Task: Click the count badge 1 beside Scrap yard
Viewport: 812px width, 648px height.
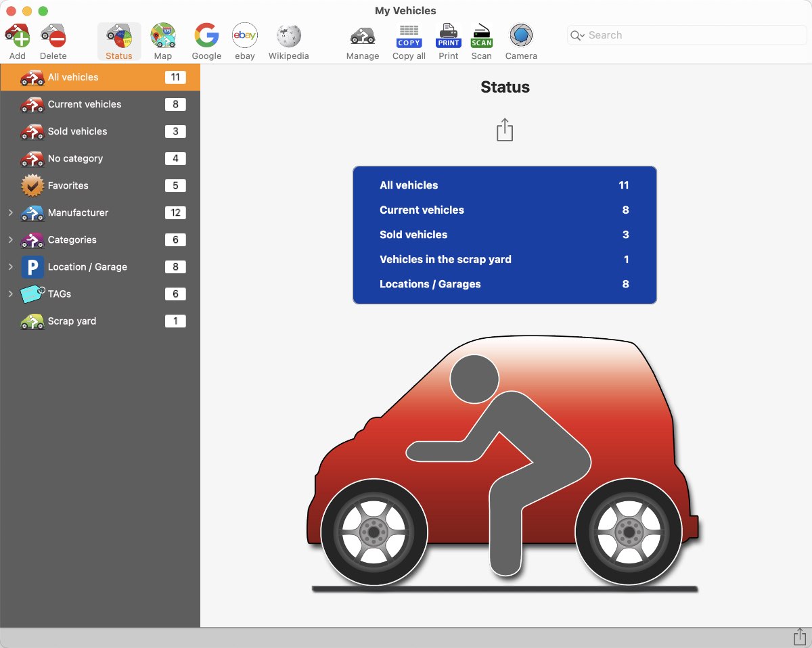Action: pyautogui.click(x=175, y=321)
